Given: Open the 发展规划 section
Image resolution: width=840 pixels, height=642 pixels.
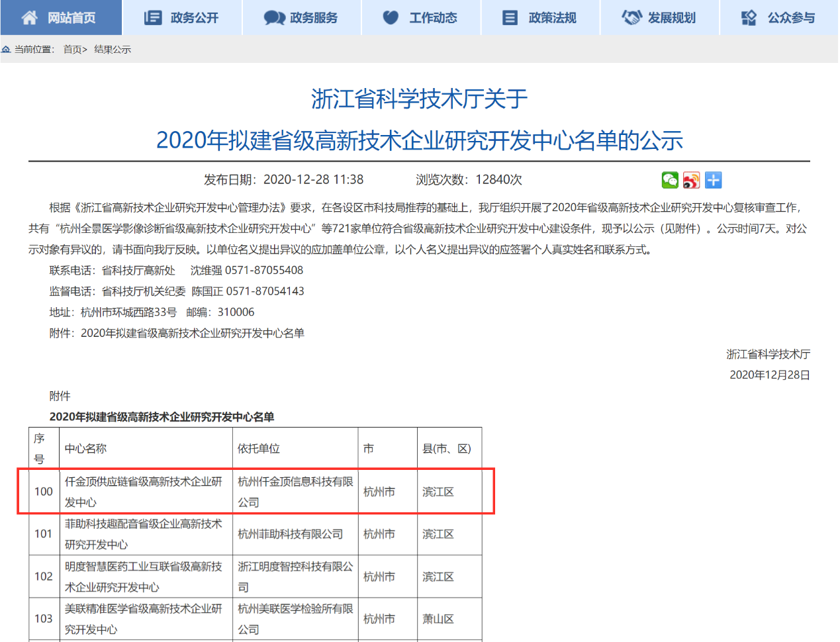Looking at the screenshot, I should click(x=659, y=18).
